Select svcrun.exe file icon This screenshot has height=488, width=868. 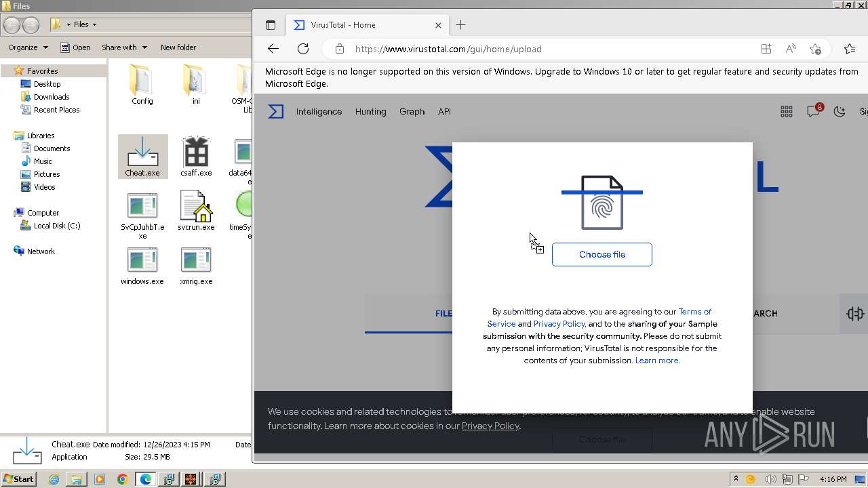pos(196,211)
